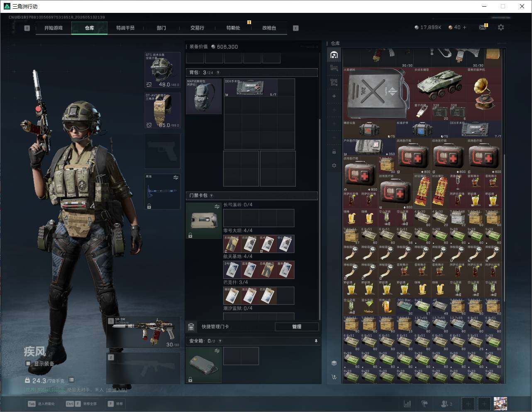Image resolution: width=532 pixels, height=412 pixels.
Task: Click the 进入特勤处 Tab hint button
Action: (41, 404)
